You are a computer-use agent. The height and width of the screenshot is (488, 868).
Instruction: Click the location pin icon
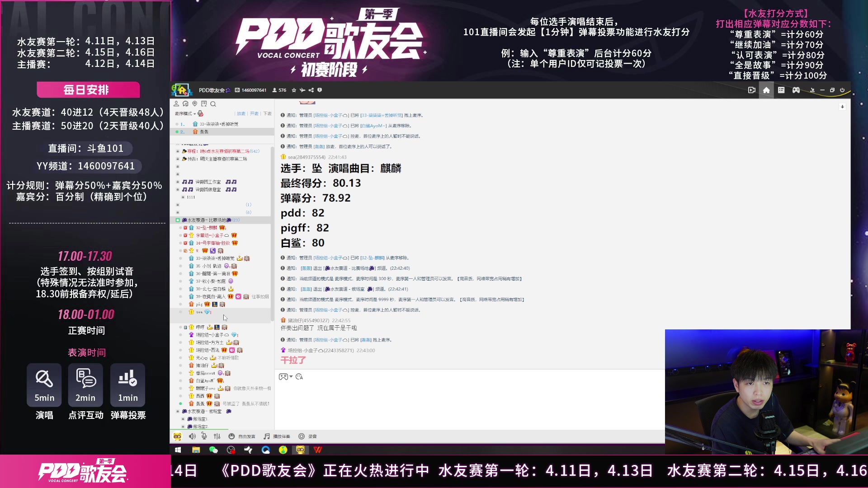pyautogui.click(x=195, y=104)
